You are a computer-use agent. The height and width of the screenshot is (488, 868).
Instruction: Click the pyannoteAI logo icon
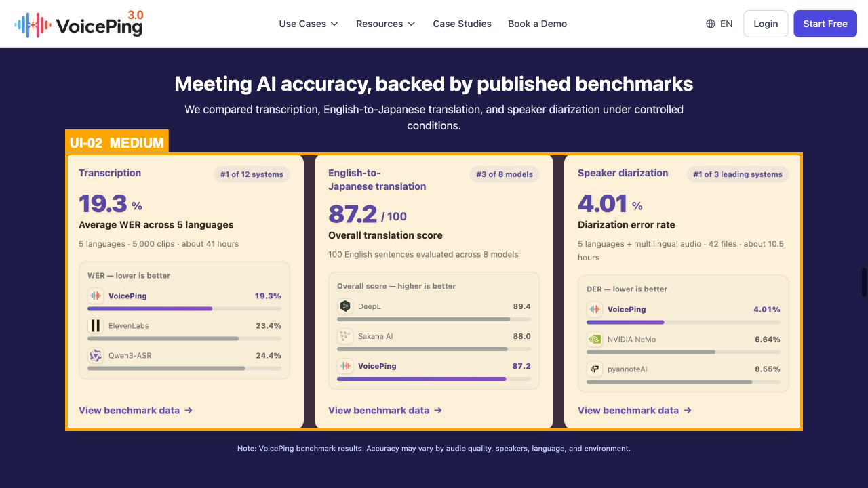595,369
